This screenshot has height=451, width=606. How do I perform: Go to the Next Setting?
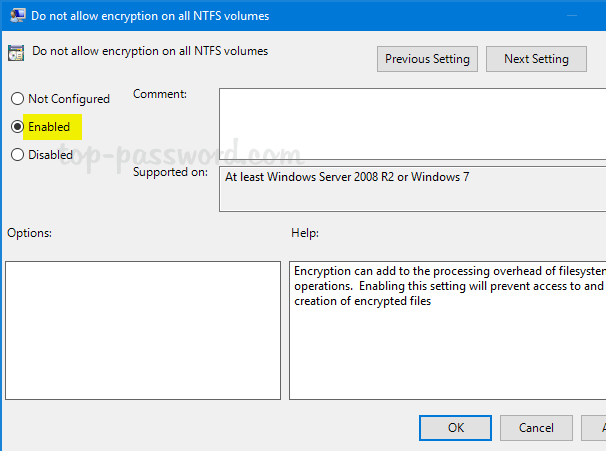coord(536,59)
